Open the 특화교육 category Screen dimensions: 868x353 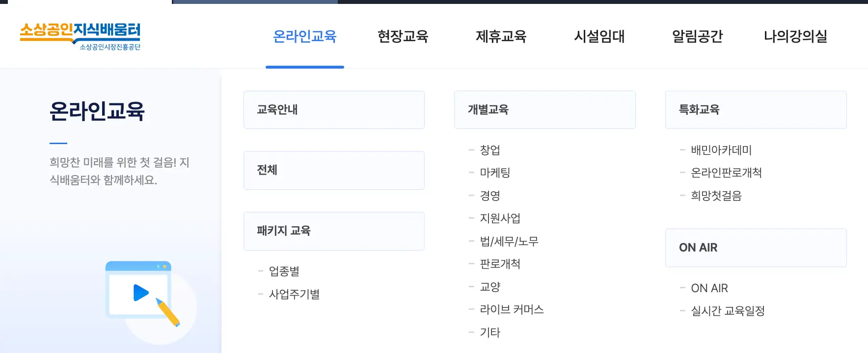(x=756, y=109)
